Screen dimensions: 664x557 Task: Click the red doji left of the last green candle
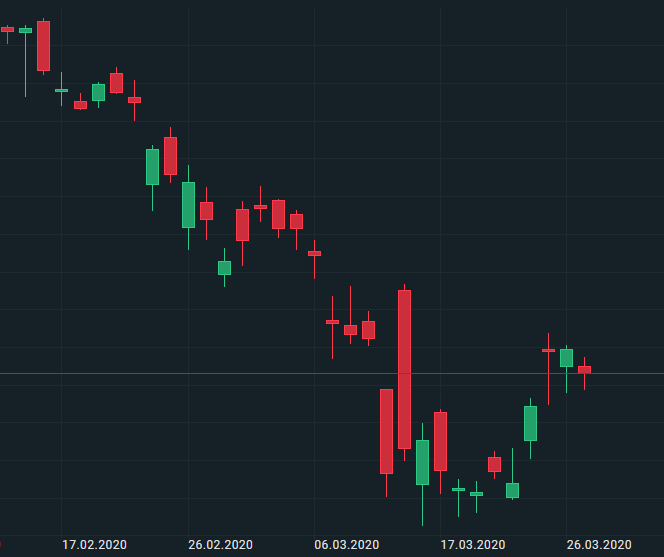(x=548, y=350)
